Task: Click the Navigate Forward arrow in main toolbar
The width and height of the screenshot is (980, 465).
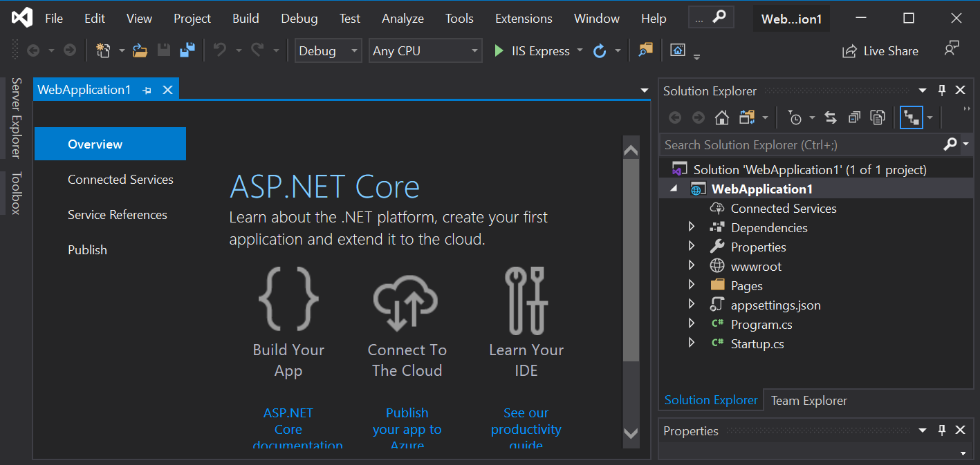Action: coord(70,50)
